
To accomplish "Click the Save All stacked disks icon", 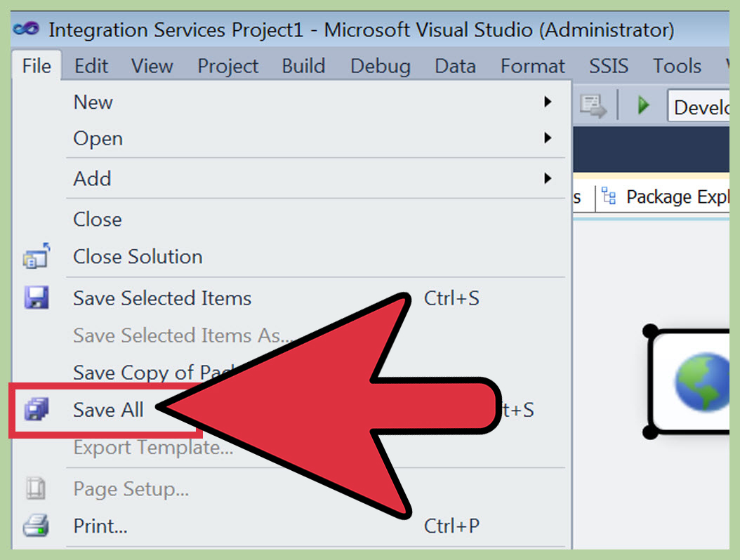I will point(37,409).
